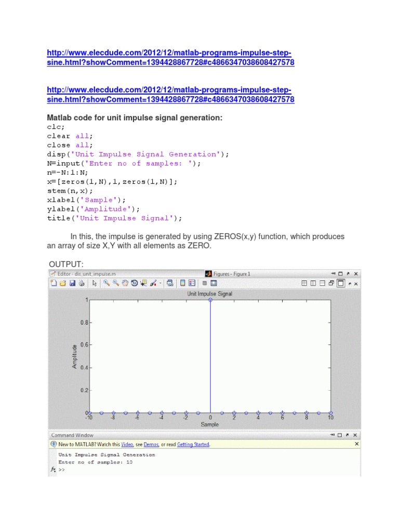399x532 pixels.
Task: Dismiss the New to MATLAB info banner
Action: pyautogui.click(x=356, y=444)
